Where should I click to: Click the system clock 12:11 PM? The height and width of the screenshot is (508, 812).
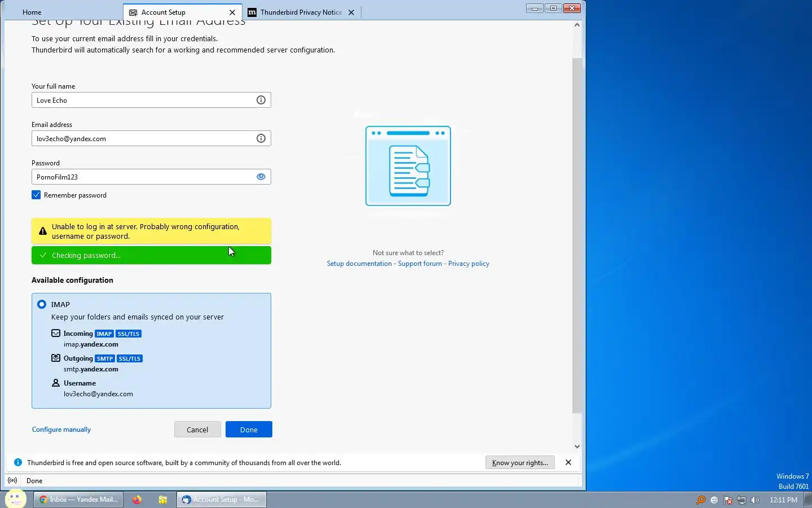point(783,500)
